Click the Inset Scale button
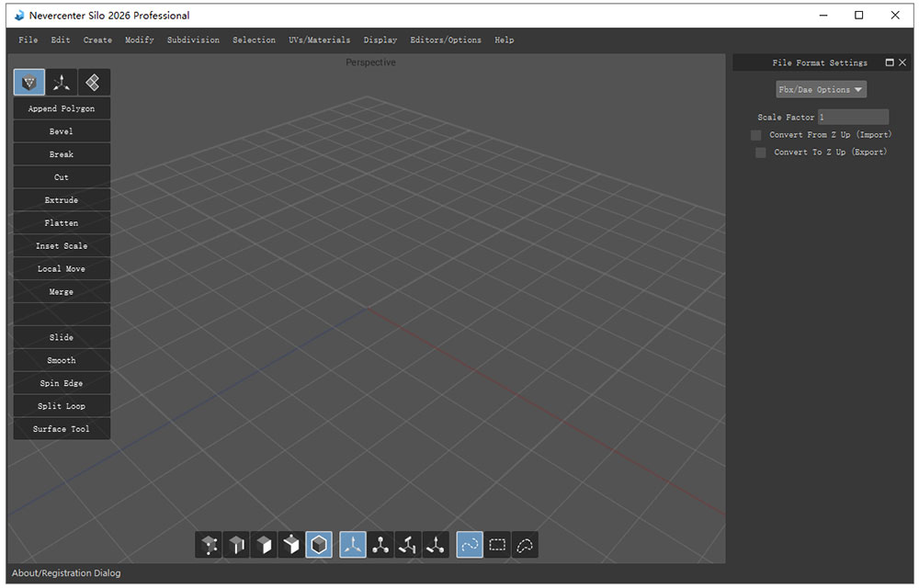The width and height of the screenshot is (919, 588). tap(62, 246)
